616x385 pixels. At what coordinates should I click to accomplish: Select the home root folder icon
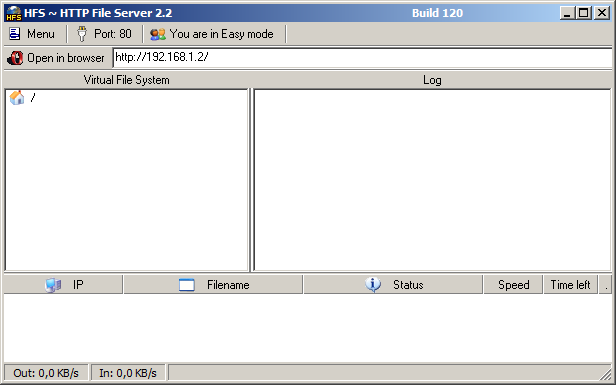17,97
